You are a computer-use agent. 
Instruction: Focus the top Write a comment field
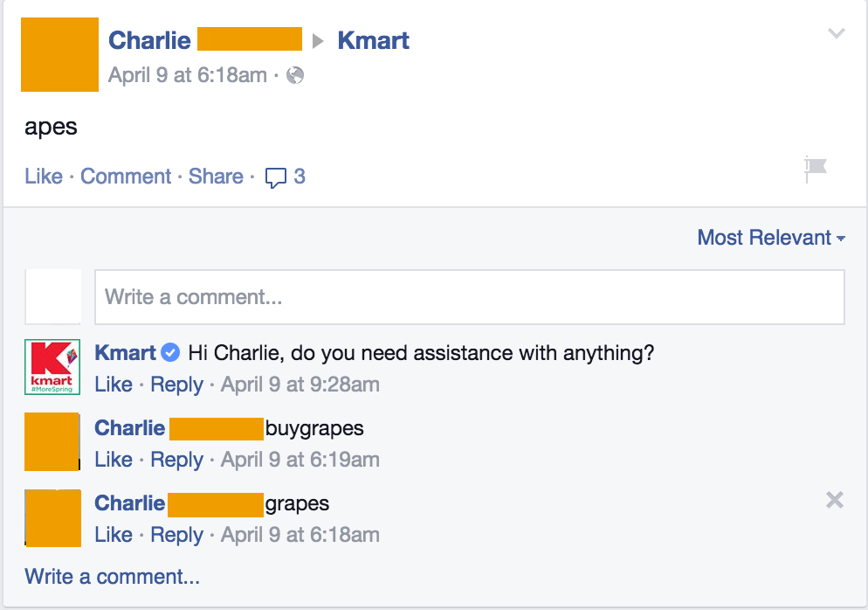(470, 297)
